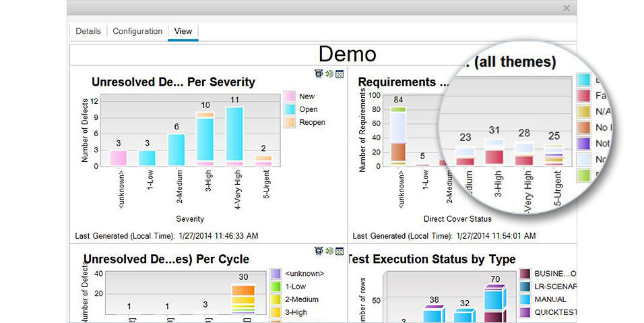Screen dimensions: 644x323
Task: Click the orange Reopen legend swatch
Action: [290, 122]
